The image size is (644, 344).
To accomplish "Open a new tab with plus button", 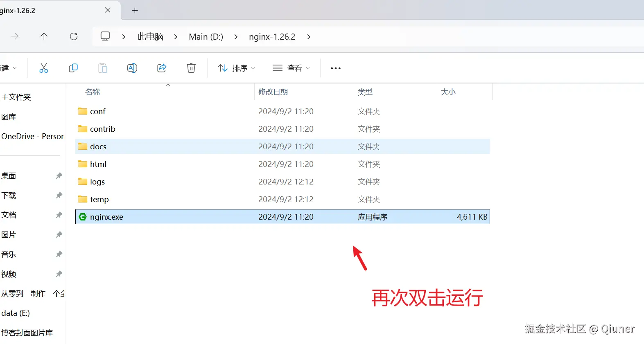I will click(x=135, y=10).
